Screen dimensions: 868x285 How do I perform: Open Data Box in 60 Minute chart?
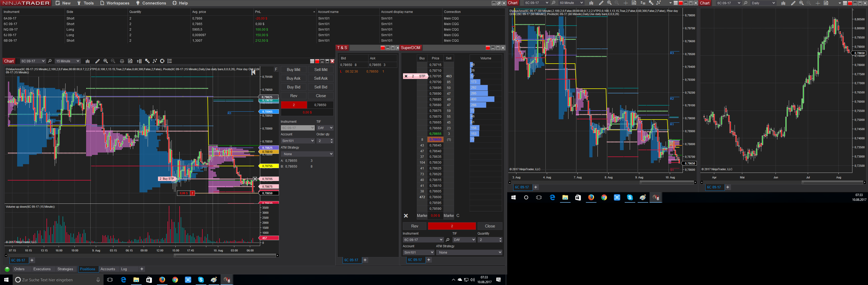[x=634, y=3]
